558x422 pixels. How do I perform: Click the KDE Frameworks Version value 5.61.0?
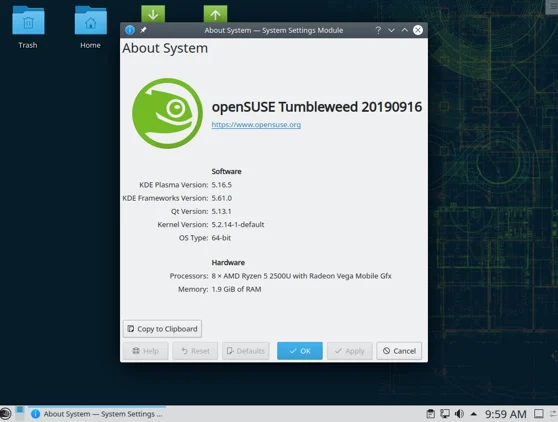pyautogui.click(x=222, y=198)
